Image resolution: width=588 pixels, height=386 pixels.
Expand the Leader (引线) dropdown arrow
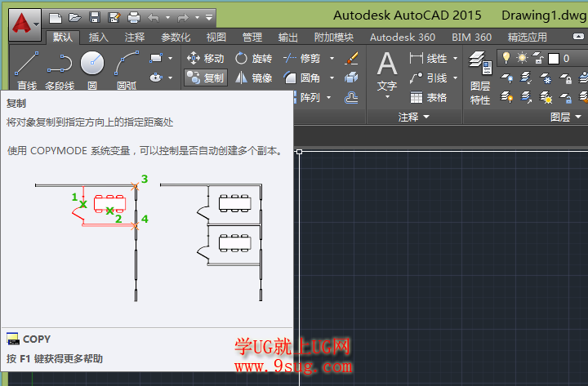pyautogui.click(x=455, y=78)
